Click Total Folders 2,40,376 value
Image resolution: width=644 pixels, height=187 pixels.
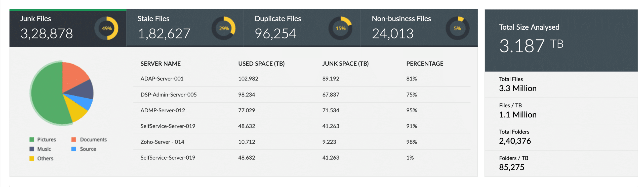[515, 141]
